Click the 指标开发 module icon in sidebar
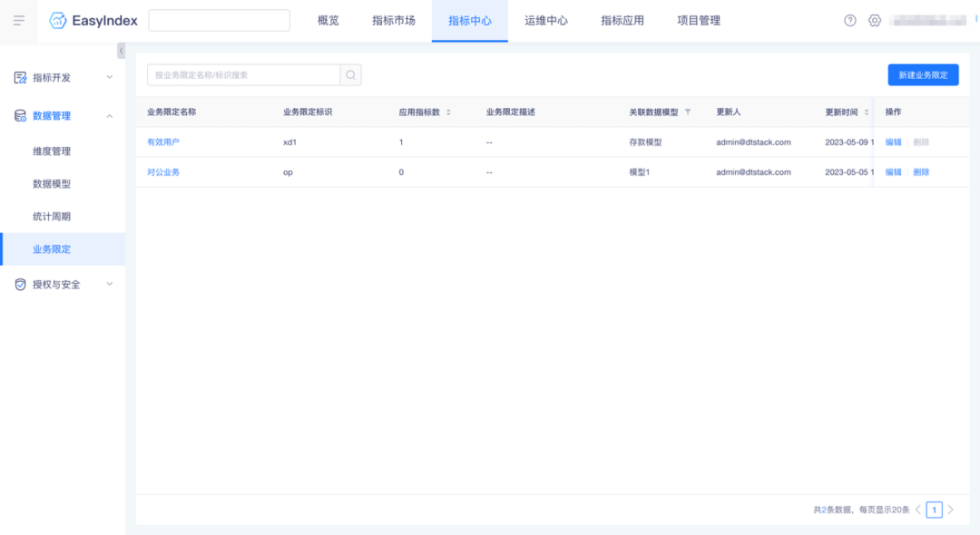980x535 pixels. pyautogui.click(x=21, y=77)
